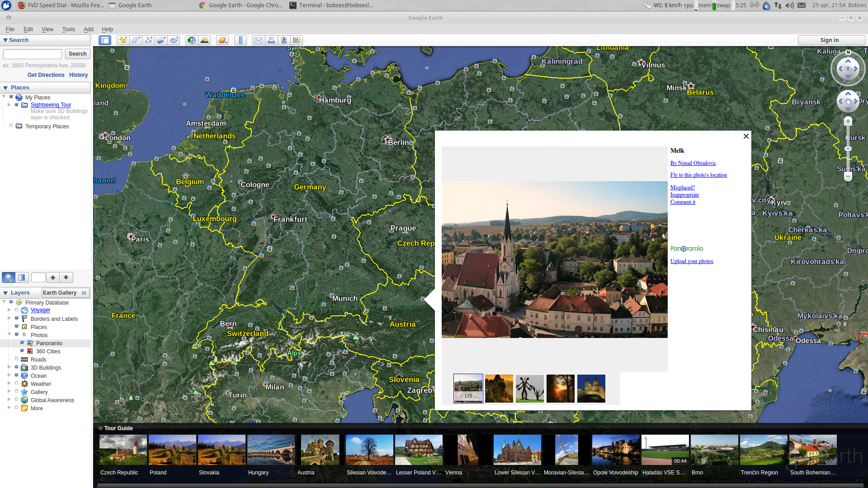Viewport: 868px width, 488px height.
Task: Zoom in using the navigation slider
Action: (848, 121)
